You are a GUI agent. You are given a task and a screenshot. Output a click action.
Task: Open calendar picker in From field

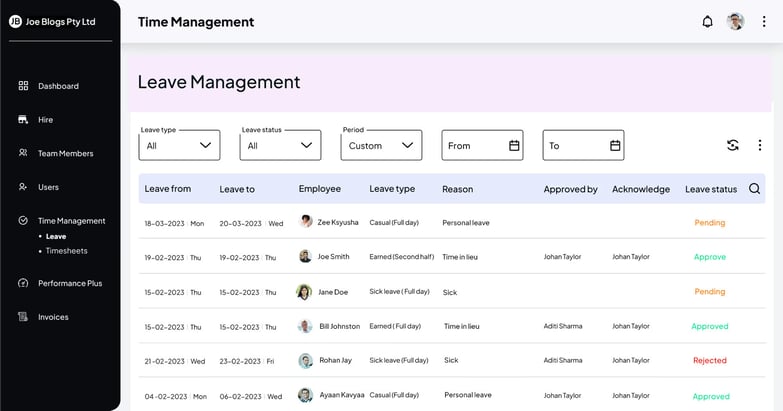(x=514, y=146)
